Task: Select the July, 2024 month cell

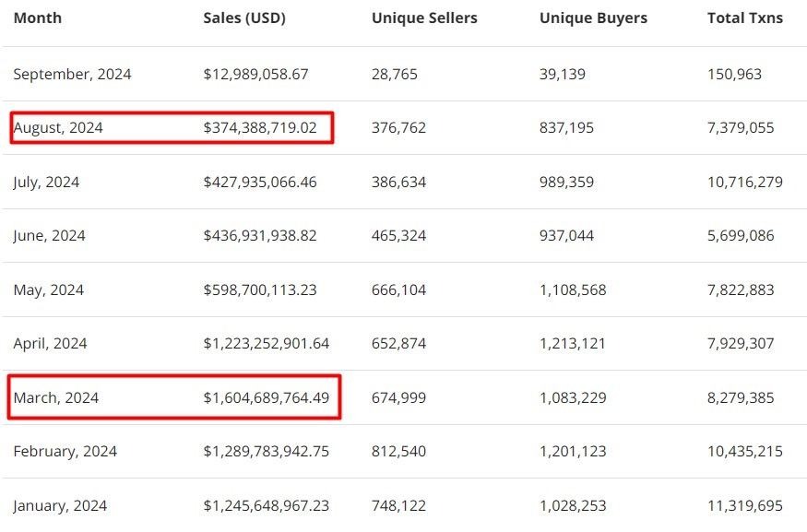Action: (x=46, y=182)
